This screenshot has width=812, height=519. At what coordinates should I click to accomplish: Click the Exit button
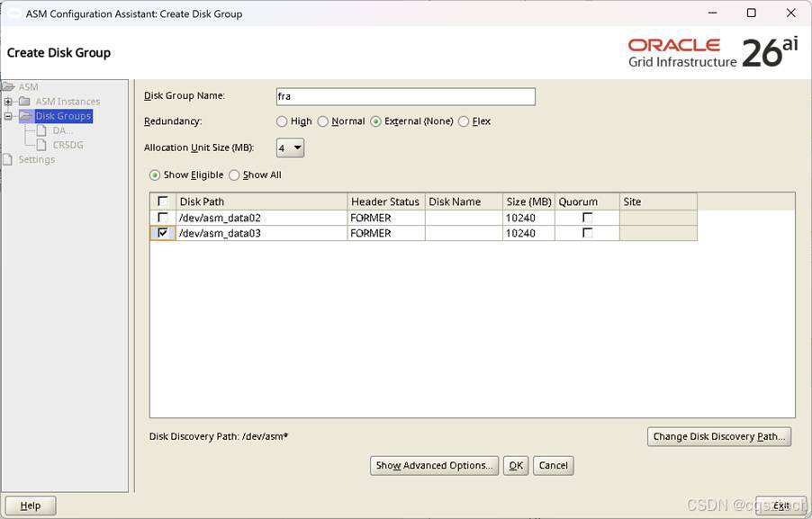[780, 506]
